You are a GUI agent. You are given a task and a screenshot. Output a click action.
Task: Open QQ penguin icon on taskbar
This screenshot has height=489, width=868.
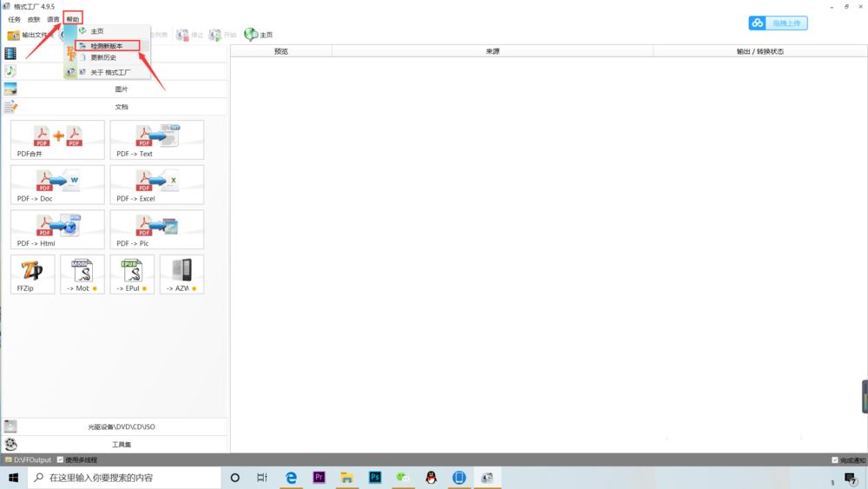pyautogui.click(x=431, y=478)
